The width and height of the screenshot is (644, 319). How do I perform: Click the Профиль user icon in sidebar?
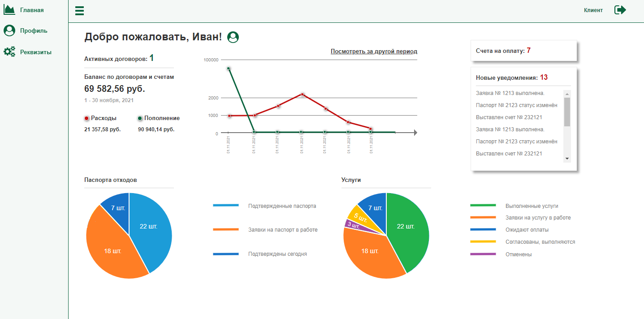pos(9,30)
